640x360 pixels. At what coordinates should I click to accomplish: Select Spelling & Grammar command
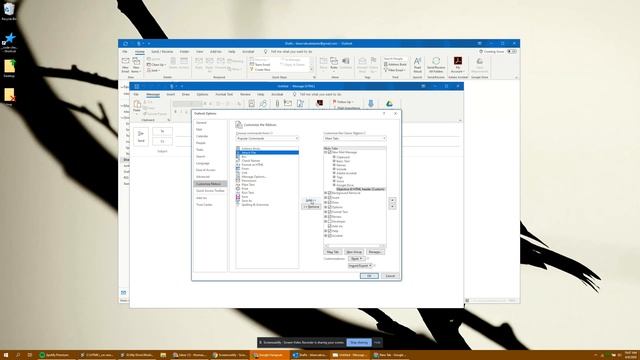(267, 204)
